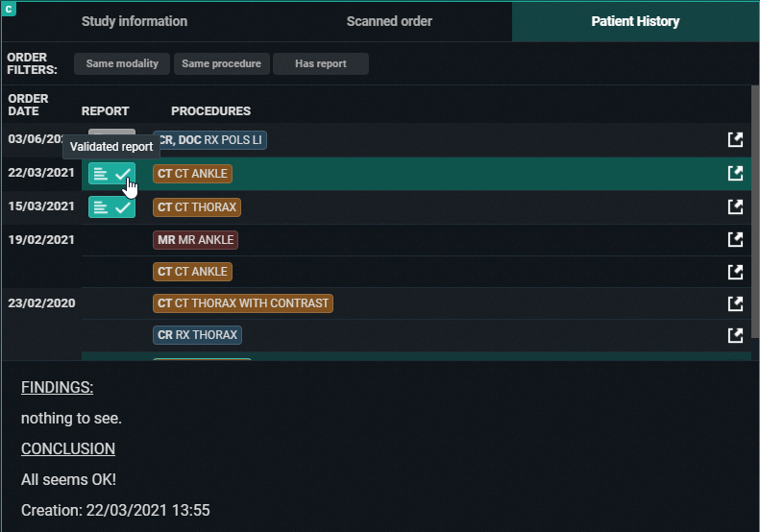
Task: Toggle the Same modality filter
Action: (122, 64)
